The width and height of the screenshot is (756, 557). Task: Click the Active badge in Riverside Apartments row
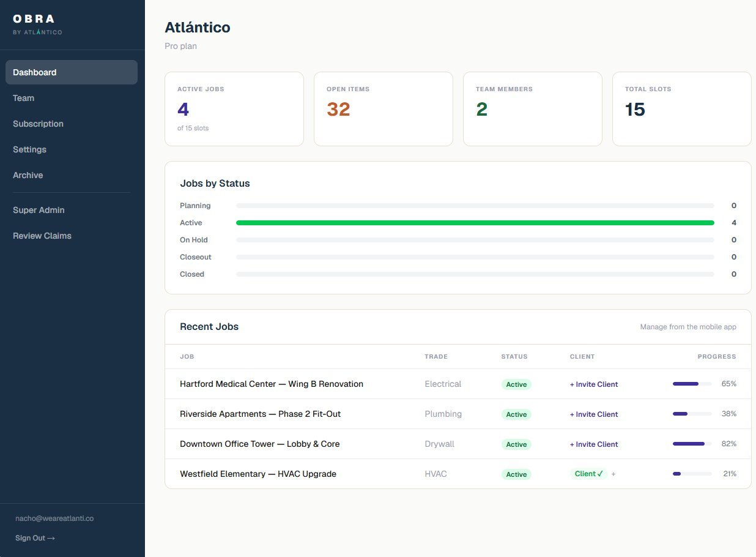516,414
